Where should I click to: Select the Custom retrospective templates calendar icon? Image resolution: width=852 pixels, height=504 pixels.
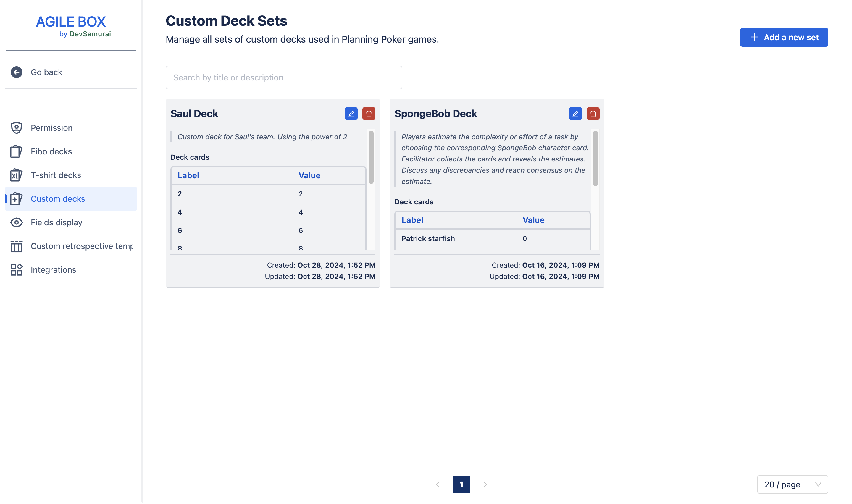[16, 246]
